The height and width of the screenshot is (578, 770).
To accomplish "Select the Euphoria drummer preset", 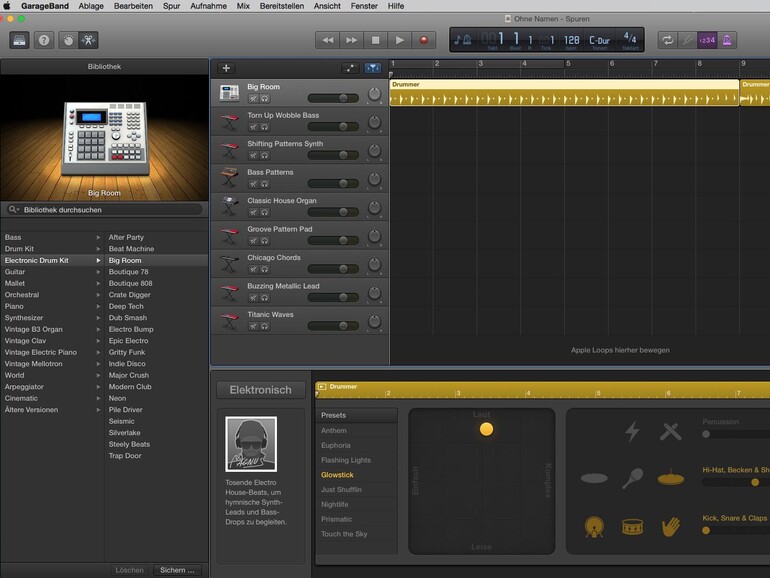I will click(336, 445).
